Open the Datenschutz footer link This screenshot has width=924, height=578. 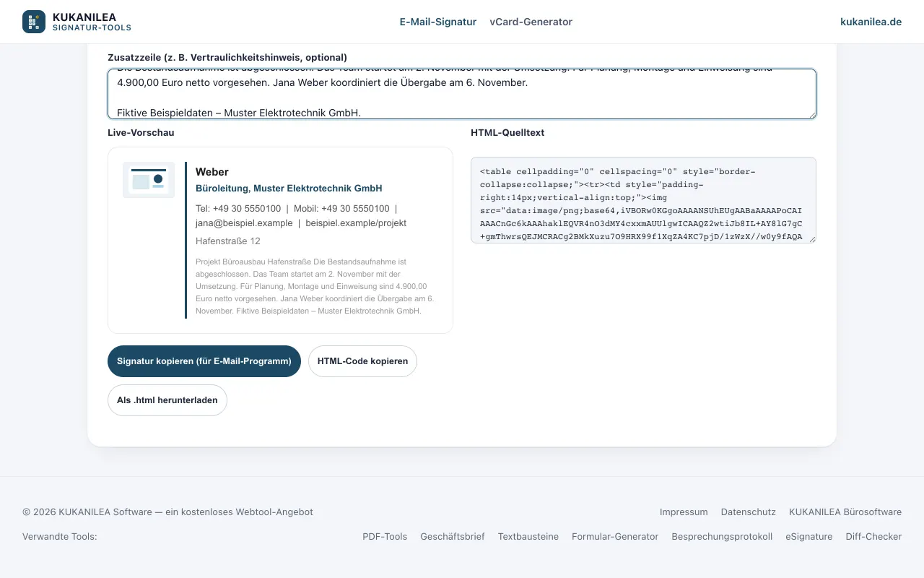point(749,512)
